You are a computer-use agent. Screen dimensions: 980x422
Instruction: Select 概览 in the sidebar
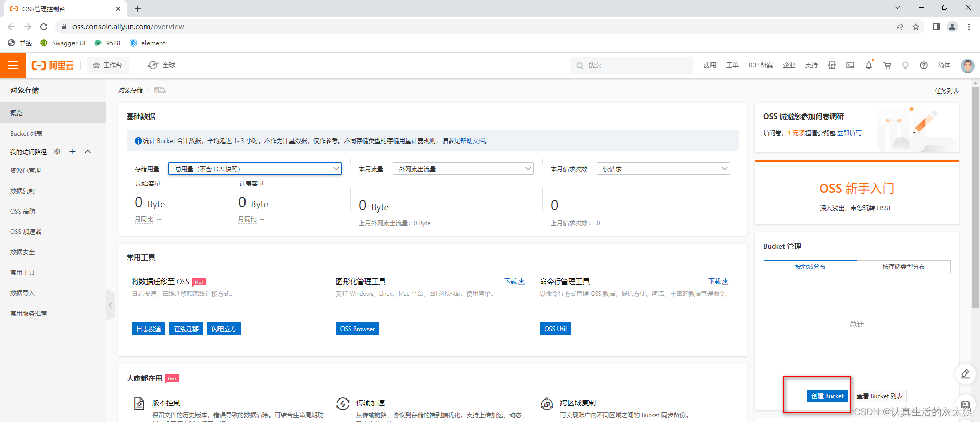coord(53,113)
